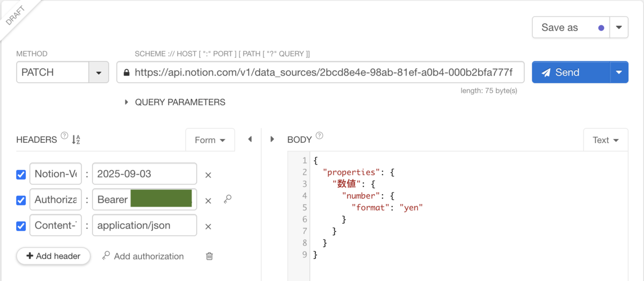Toggle the Content-Type header checkbox
This screenshot has height=281, width=644.
point(21,226)
